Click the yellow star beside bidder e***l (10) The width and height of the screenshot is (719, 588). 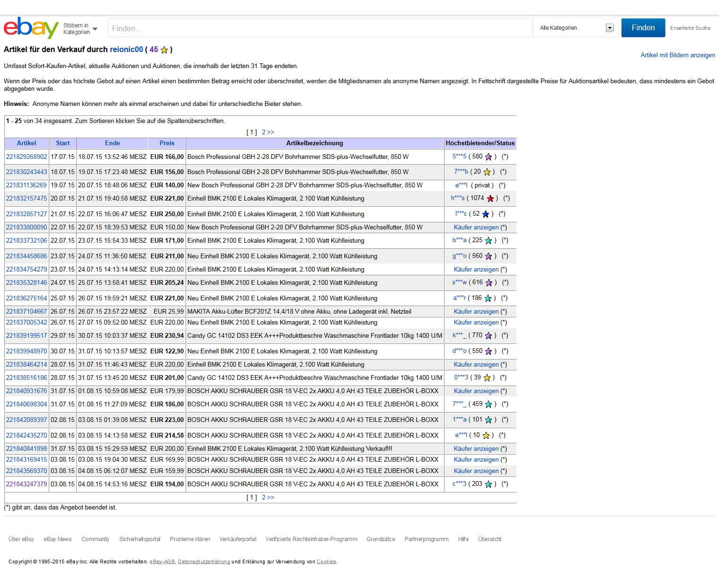tap(486, 435)
